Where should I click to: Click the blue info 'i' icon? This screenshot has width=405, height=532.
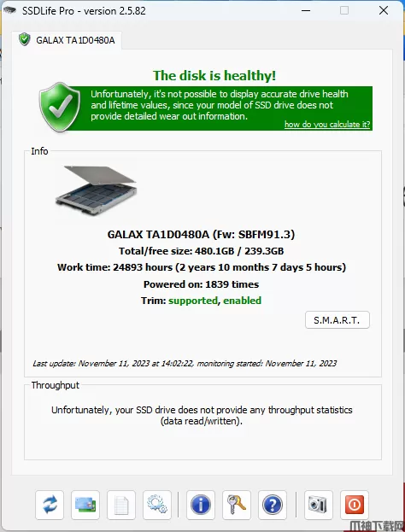click(x=201, y=505)
